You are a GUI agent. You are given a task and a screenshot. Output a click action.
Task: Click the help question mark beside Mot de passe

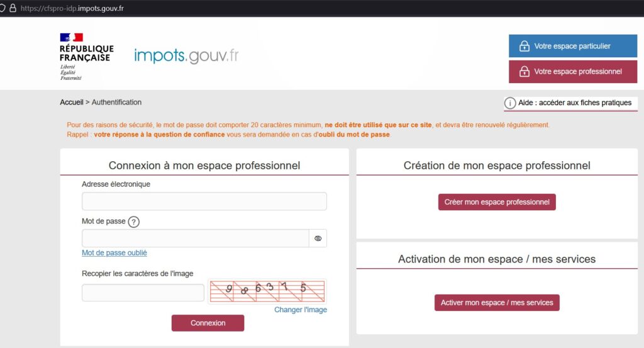pyautogui.click(x=133, y=222)
